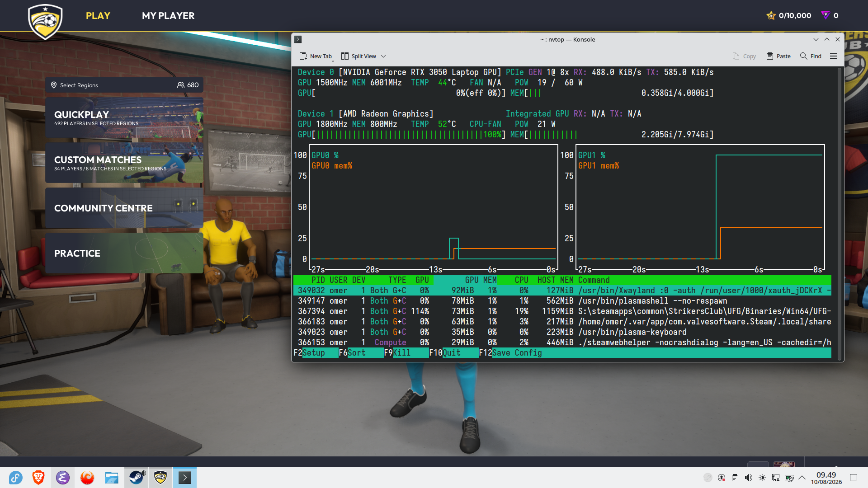Open the Konsole hamburger menu

(x=834, y=56)
